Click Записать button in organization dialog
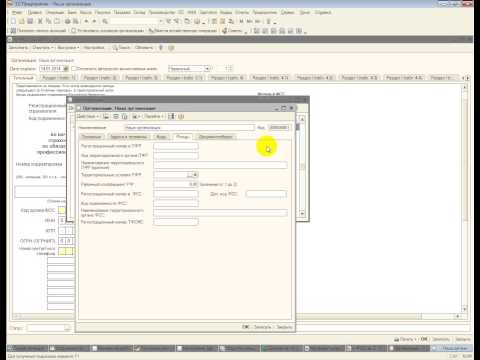 [263, 327]
